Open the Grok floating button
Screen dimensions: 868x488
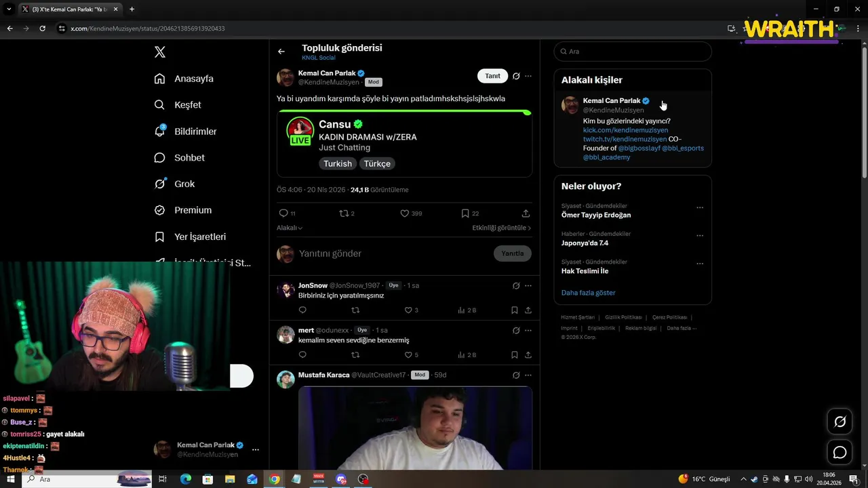tap(840, 422)
